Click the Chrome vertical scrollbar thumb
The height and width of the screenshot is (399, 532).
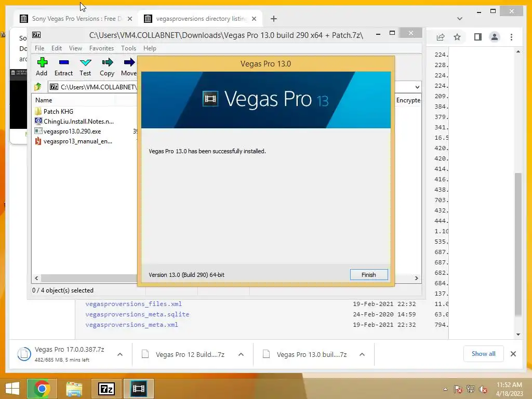coord(518,244)
